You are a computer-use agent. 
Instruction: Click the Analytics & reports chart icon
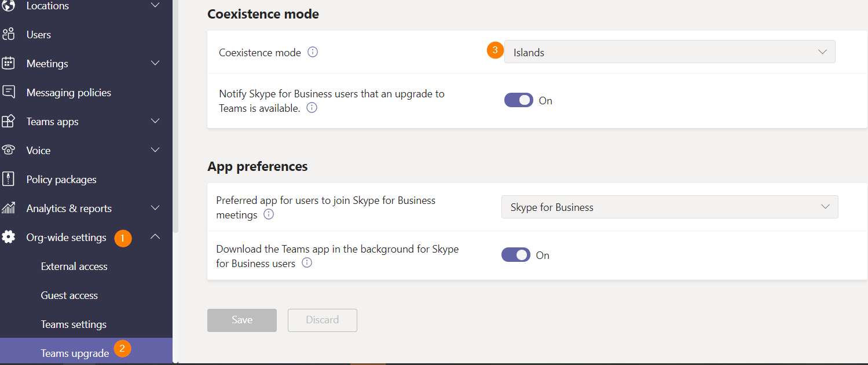click(x=8, y=208)
